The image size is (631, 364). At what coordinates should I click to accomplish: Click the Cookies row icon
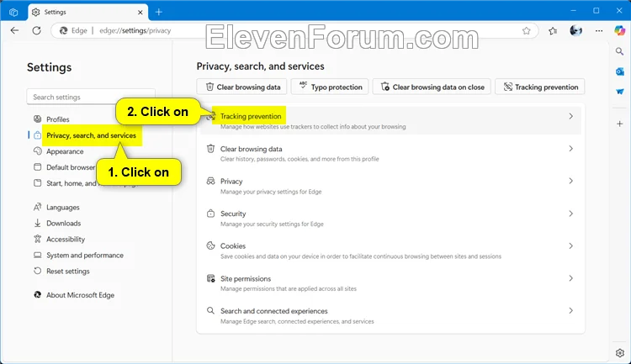tap(210, 245)
